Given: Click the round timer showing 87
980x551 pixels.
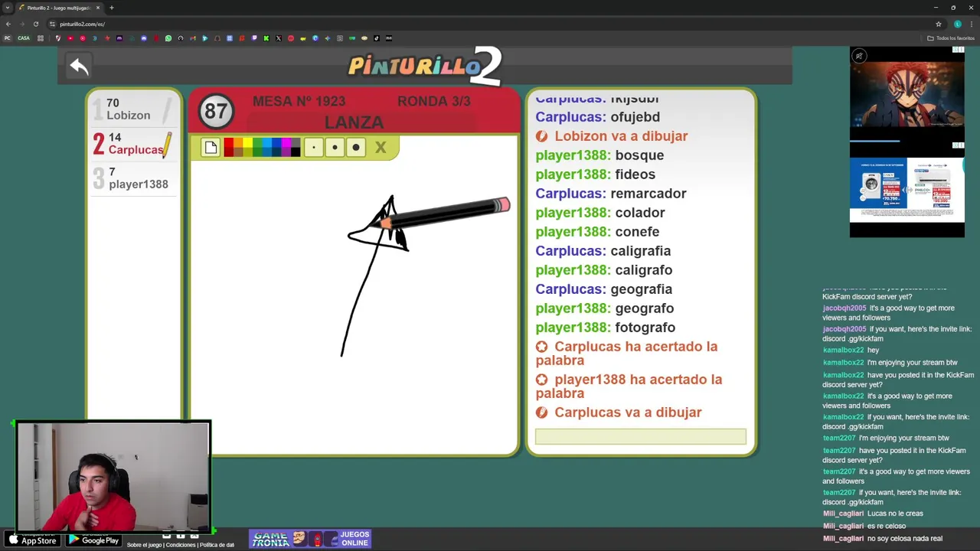Looking at the screenshot, I should (x=215, y=112).
